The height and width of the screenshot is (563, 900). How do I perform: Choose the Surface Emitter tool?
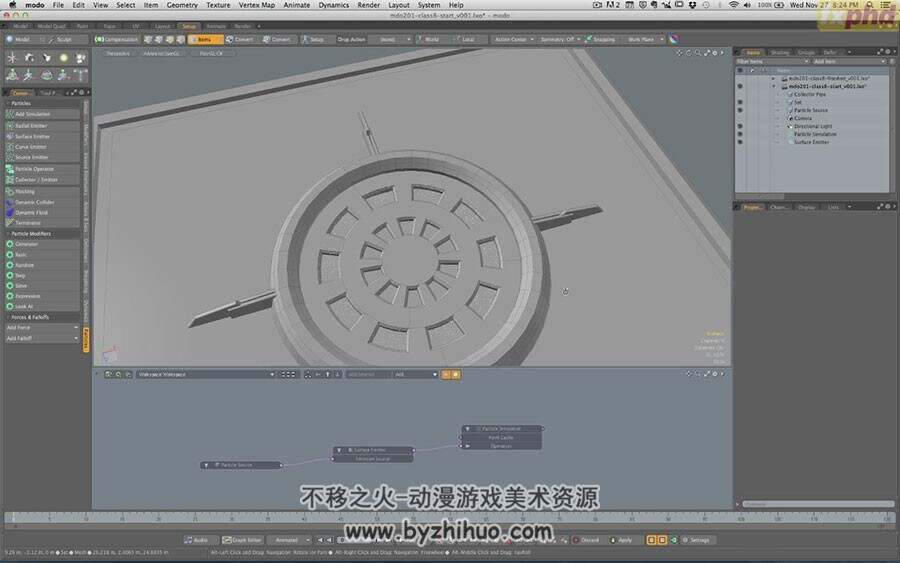point(42,137)
